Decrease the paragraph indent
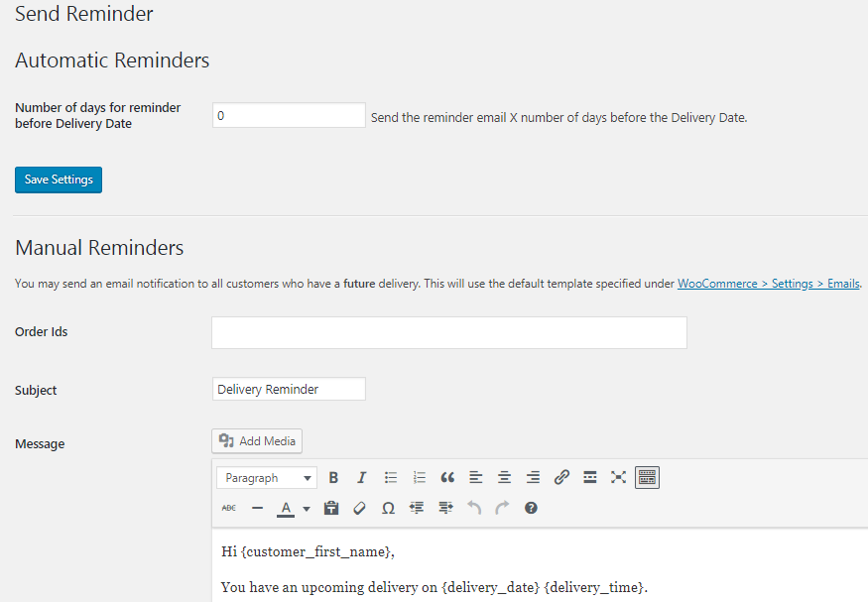868x602 pixels. pos(417,508)
